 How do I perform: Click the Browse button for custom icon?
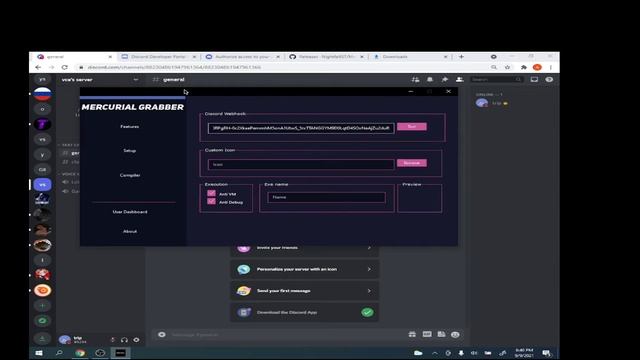[412, 163]
